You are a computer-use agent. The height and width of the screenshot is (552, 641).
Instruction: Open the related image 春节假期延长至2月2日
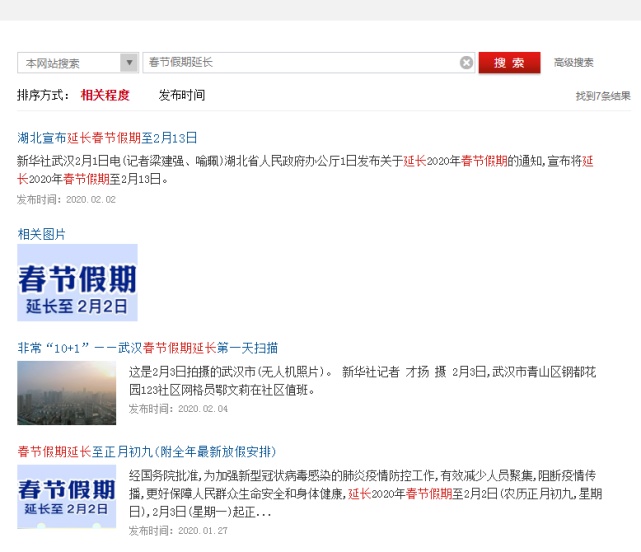77,282
